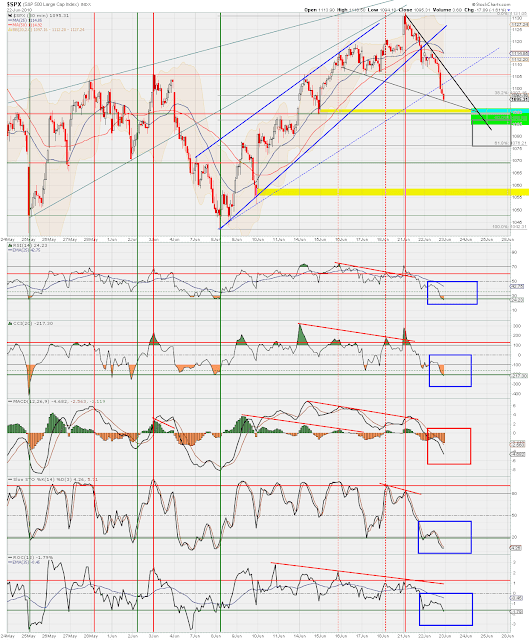Click the 1050 price axis label
The height and width of the screenshot is (640, 529).
pyautogui.click(x=516, y=210)
